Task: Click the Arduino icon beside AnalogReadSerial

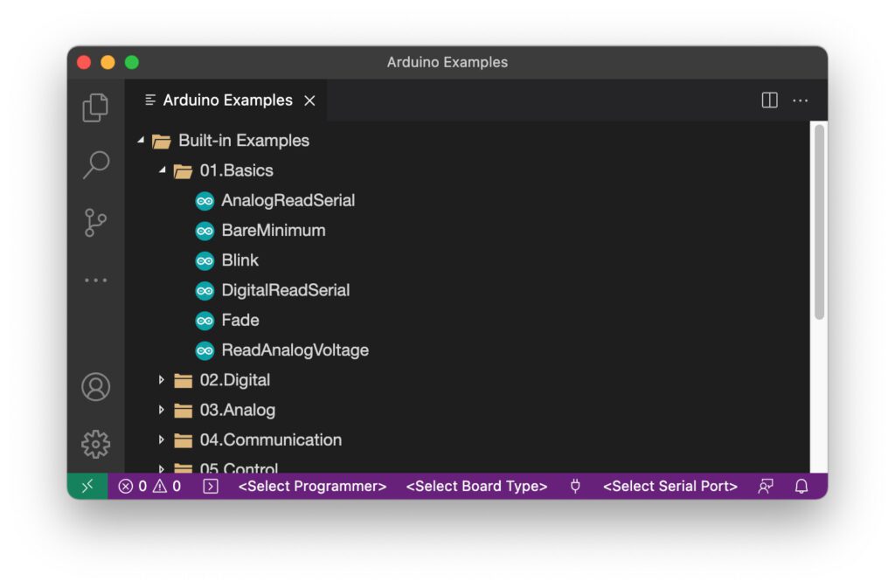Action: [x=205, y=201]
